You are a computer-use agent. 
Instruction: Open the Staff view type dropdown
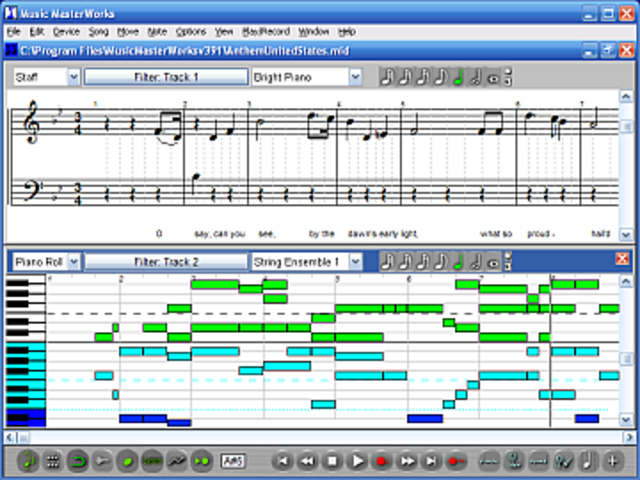pyautogui.click(x=73, y=77)
